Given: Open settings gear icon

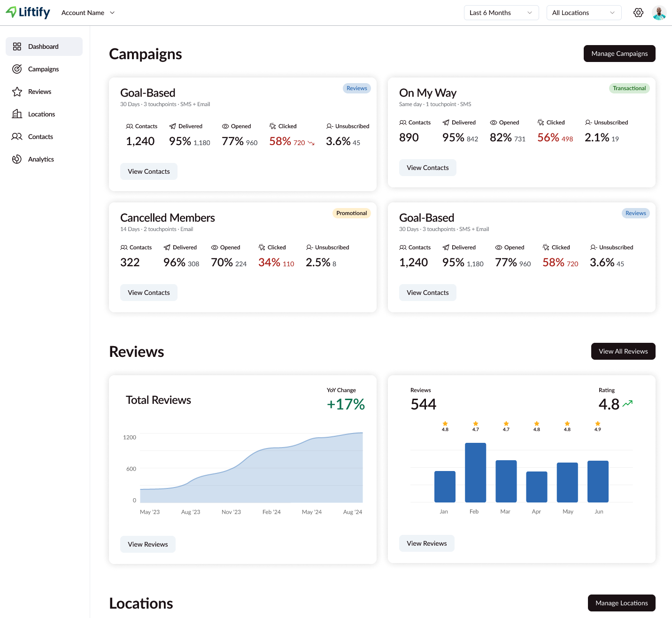Looking at the screenshot, I should point(638,13).
